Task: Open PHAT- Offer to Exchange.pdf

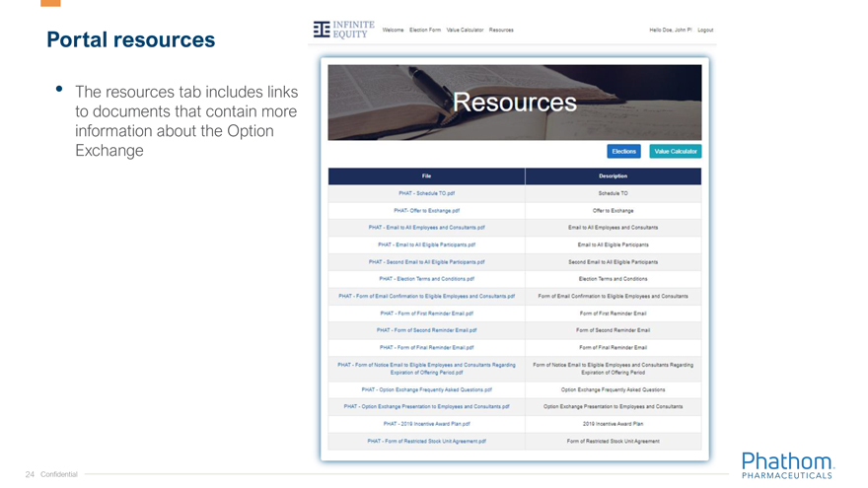Action: [426, 210]
